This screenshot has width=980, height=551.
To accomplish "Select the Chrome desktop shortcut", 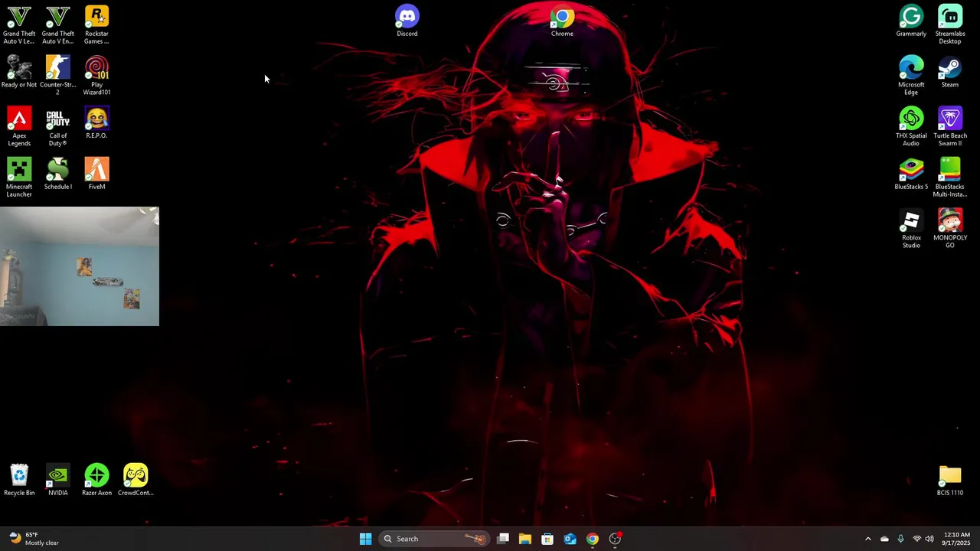I will [x=562, y=21].
